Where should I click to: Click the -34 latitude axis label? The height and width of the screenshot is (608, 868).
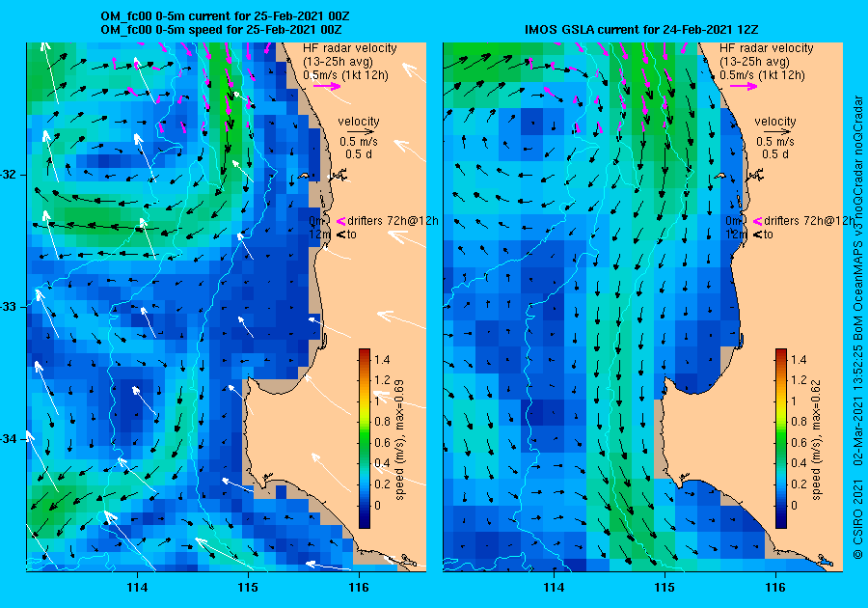[x=10, y=439]
